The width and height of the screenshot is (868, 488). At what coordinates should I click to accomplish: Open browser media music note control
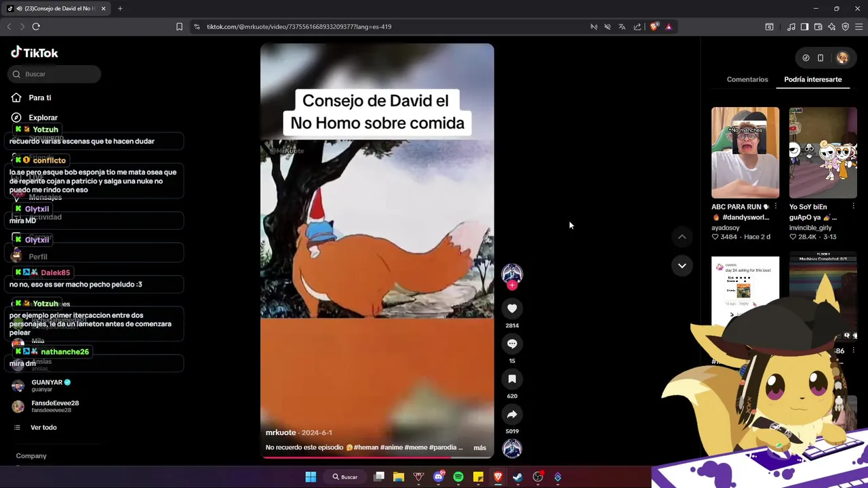(x=791, y=26)
